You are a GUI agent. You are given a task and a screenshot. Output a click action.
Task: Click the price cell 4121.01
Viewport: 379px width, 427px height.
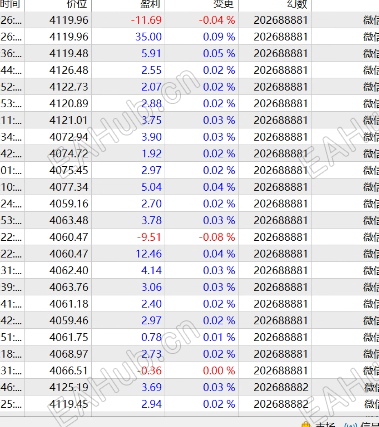pyautogui.click(x=69, y=120)
